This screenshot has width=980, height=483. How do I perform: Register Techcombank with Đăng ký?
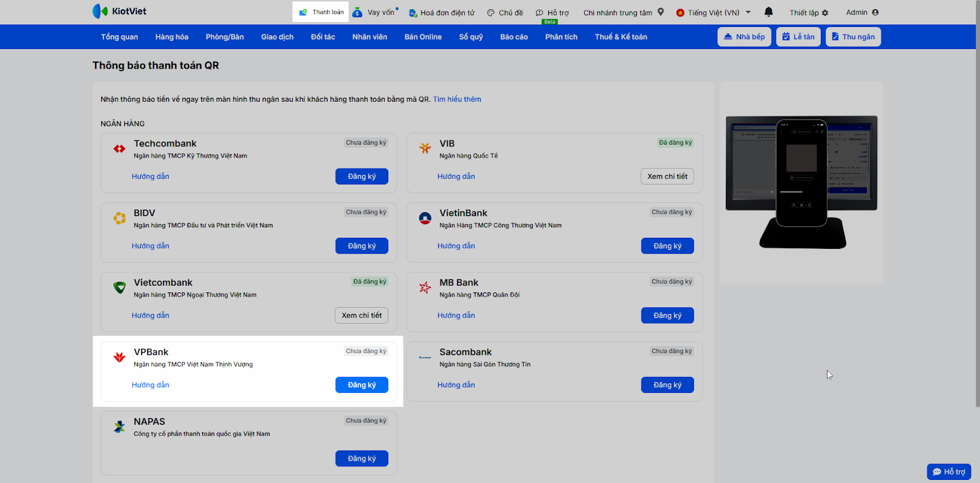tap(362, 177)
